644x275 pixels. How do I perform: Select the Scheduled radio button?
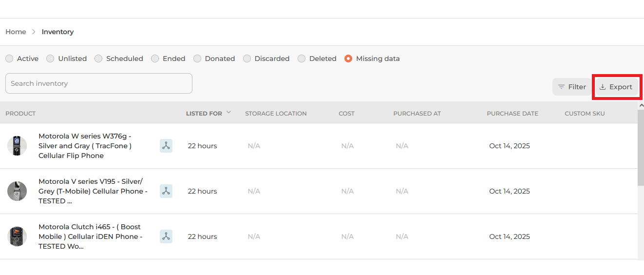(x=98, y=59)
